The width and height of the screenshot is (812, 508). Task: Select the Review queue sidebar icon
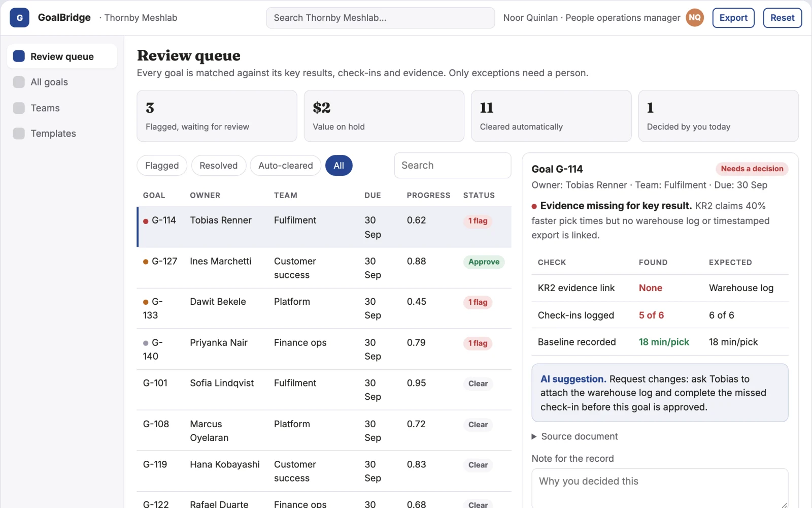coord(19,56)
